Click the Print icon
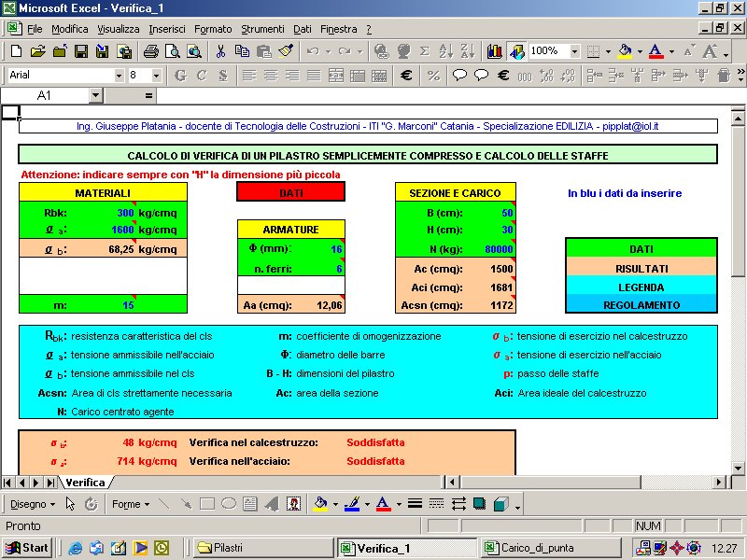The width and height of the screenshot is (747, 560). [x=151, y=51]
